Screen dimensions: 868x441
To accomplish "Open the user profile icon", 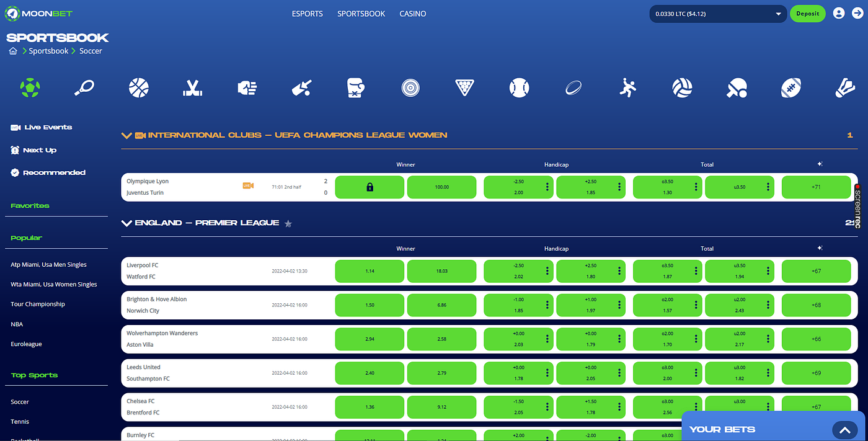I will (839, 13).
